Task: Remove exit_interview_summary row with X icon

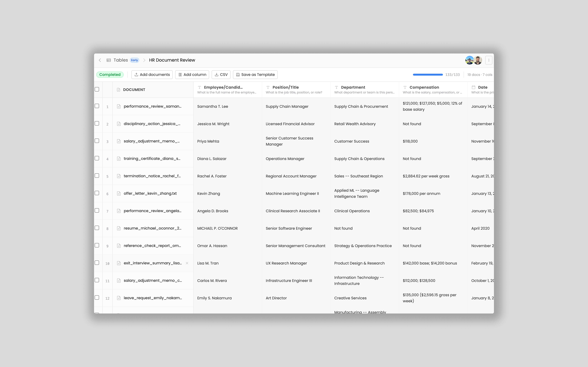Action: 187,263
